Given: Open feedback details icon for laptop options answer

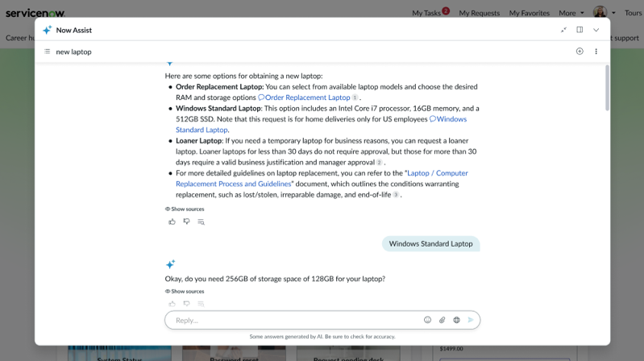Looking at the screenshot, I should click(x=201, y=222).
